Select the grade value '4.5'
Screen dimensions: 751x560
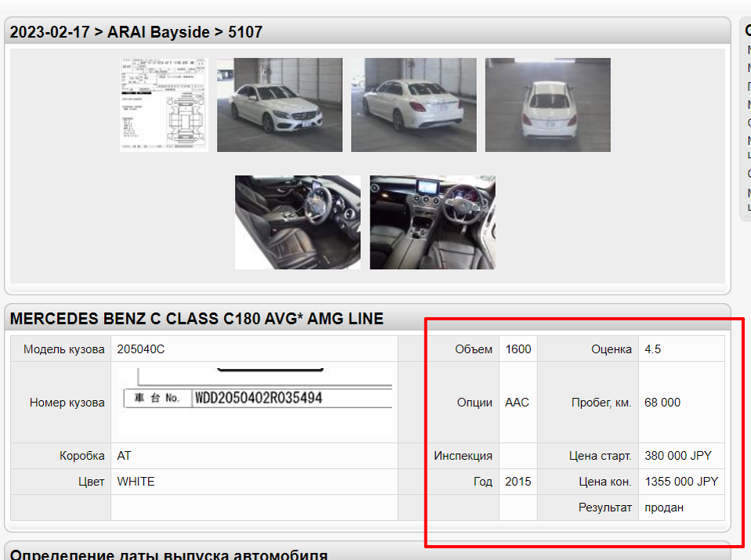point(653,349)
